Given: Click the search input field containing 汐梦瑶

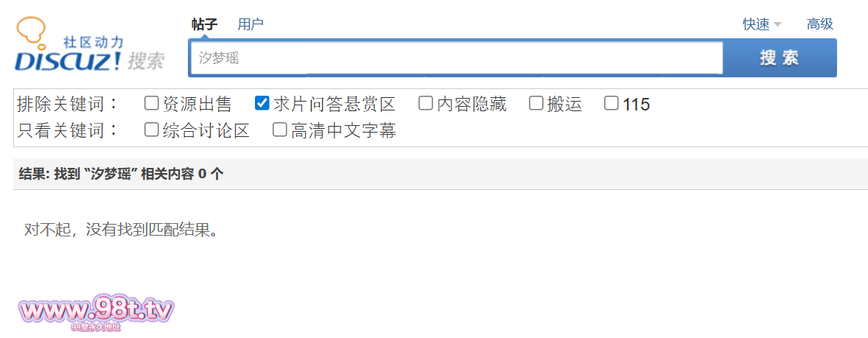Looking at the screenshot, I should [x=457, y=58].
